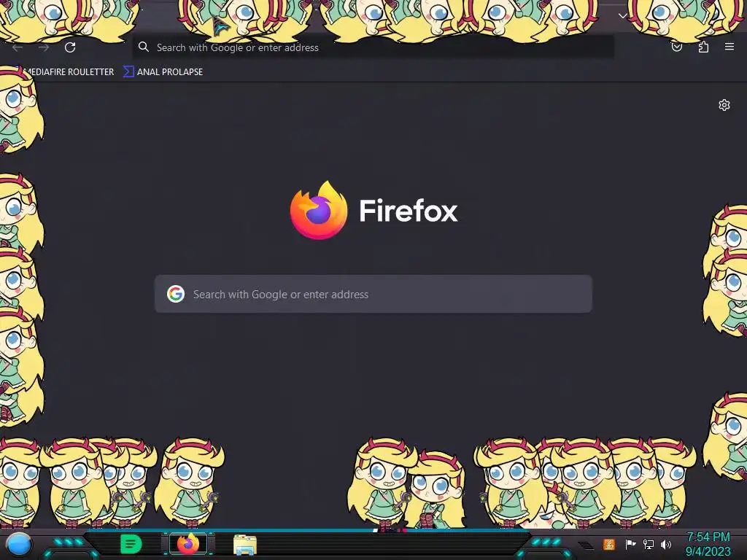Image resolution: width=747 pixels, height=560 pixels.
Task: Click the center Google search field
Action: click(x=373, y=294)
